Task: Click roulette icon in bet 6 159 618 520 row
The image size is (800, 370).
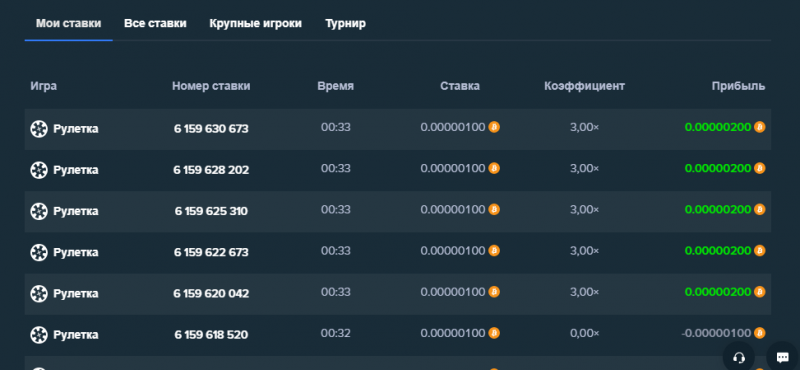Action: [39, 335]
